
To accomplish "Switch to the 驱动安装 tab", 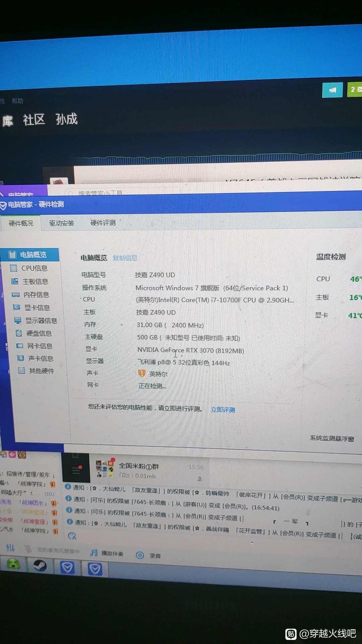I will (62, 223).
